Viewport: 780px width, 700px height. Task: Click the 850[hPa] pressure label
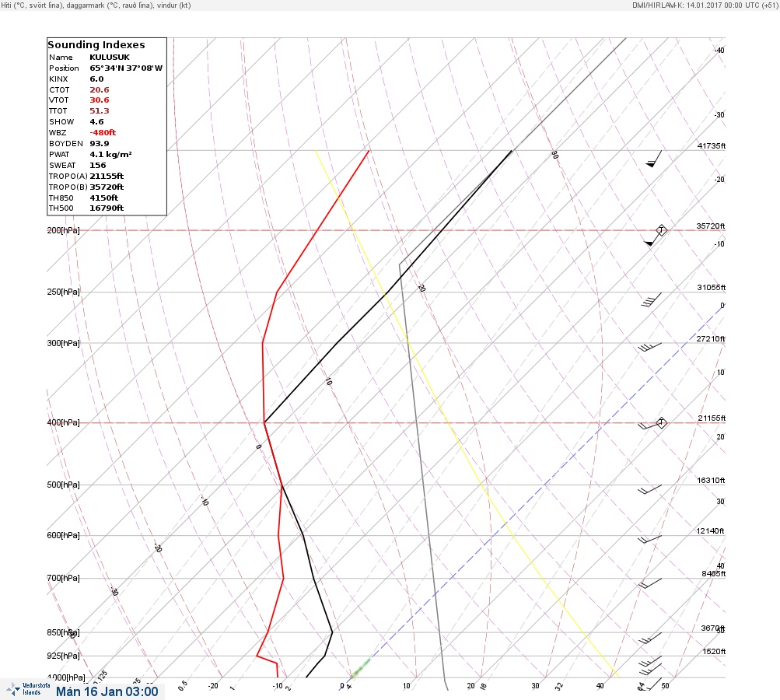tap(63, 633)
